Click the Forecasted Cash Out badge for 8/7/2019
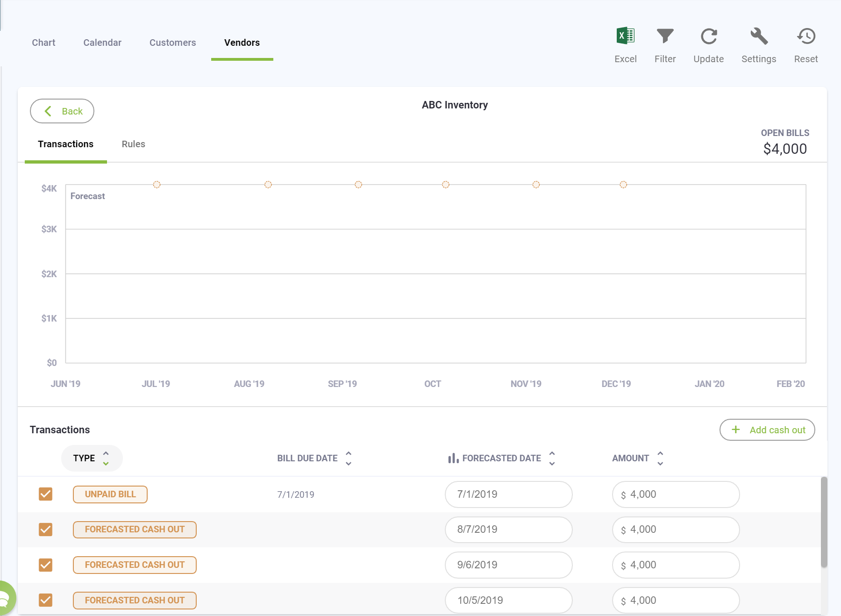The image size is (841, 616). (135, 530)
